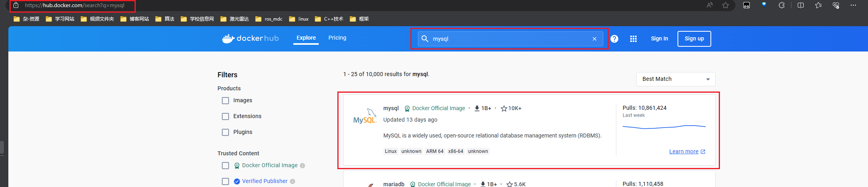Click the browser address bar URL
This screenshot has height=187, width=868.
click(75, 6)
